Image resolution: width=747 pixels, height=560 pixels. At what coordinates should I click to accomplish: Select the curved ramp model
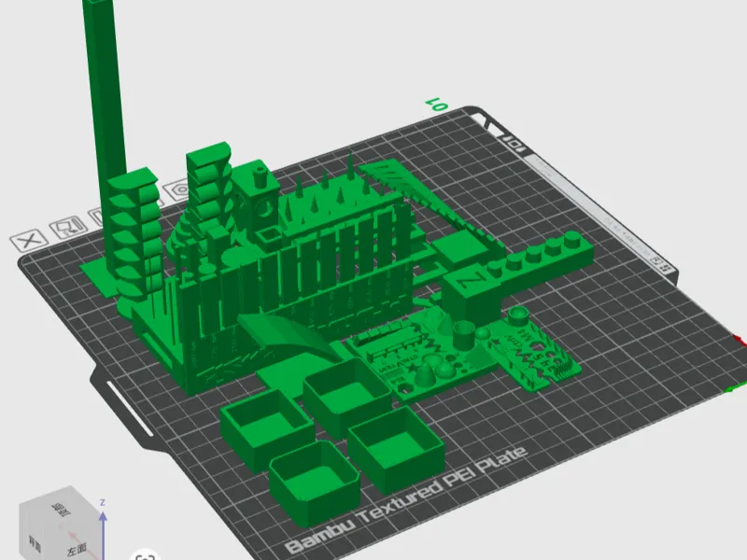point(290,333)
